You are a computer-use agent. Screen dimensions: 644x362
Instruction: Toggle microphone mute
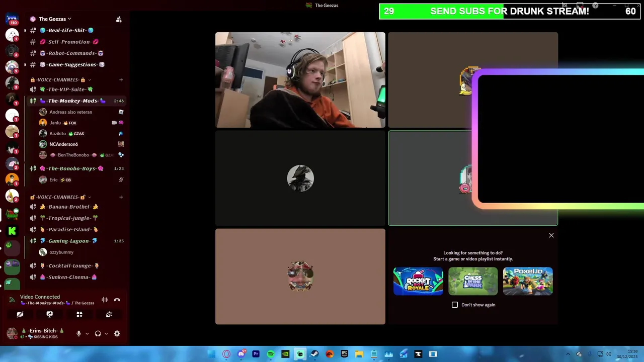[78, 333]
